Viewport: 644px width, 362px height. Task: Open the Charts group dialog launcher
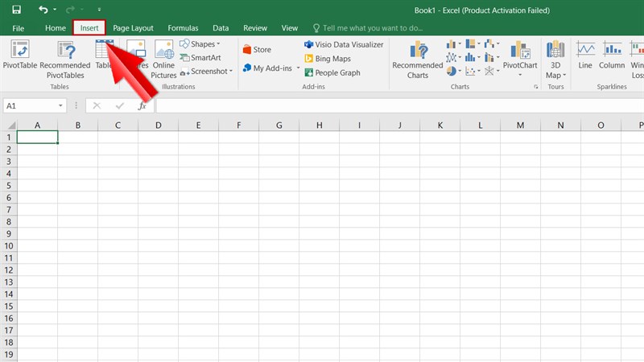coord(536,87)
